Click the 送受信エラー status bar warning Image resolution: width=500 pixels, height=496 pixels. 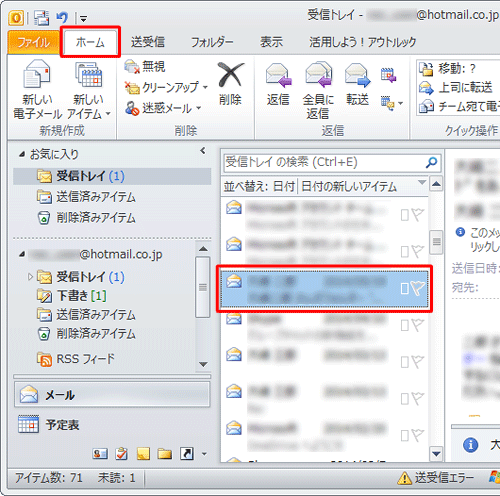click(436, 478)
